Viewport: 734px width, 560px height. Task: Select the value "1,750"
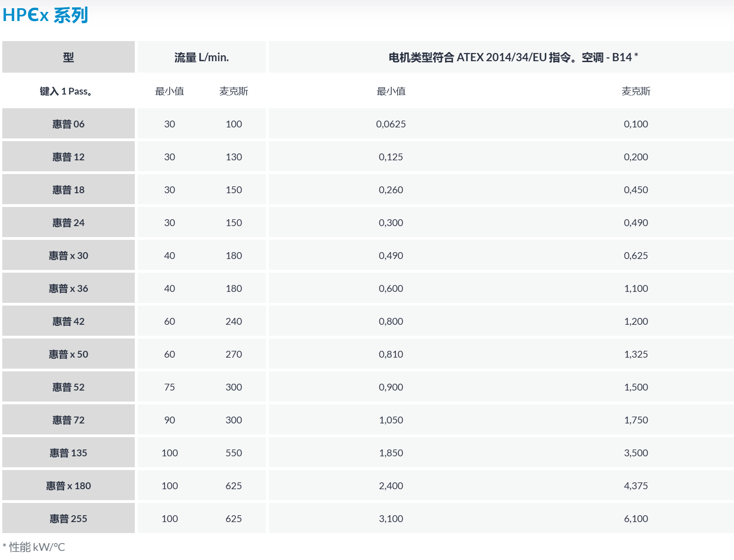tap(636, 420)
